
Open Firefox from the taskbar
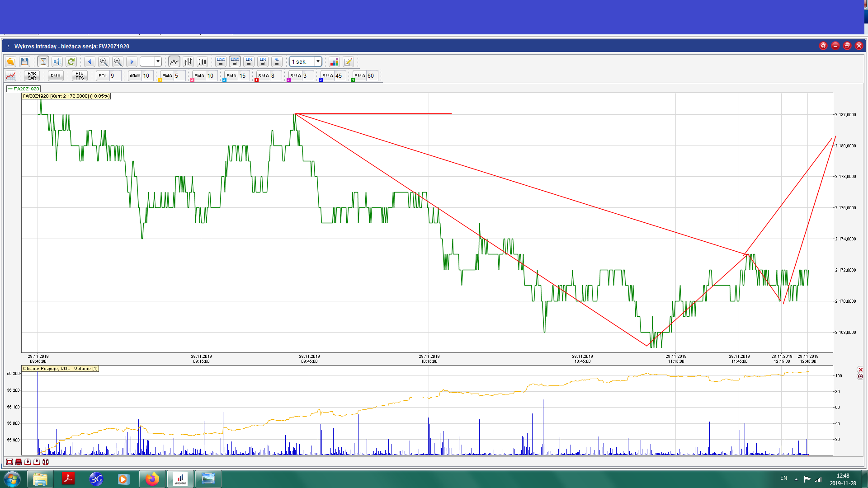coord(152,479)
